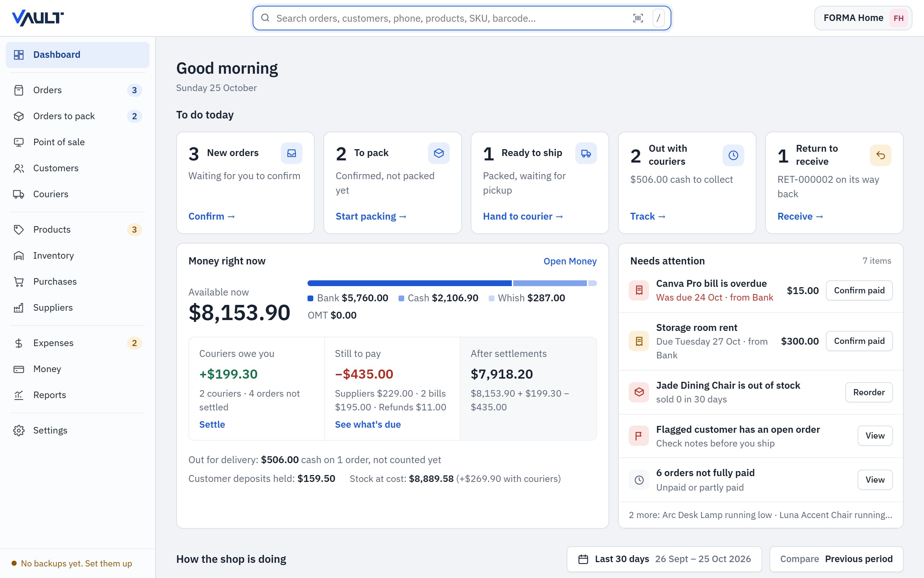Viewport: 924px width, 578px height.
Task: Open Orders in the sidebar
Action: tap(78, 90)
